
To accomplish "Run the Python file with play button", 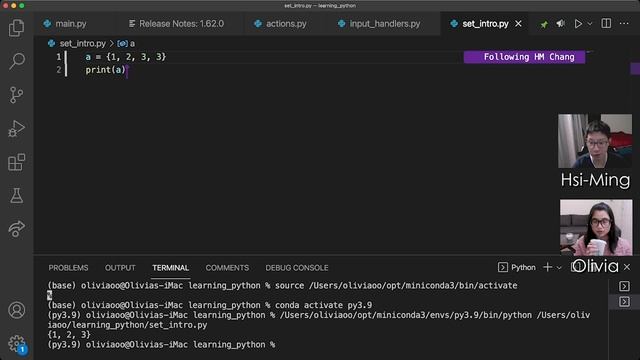I will [578, 24].
